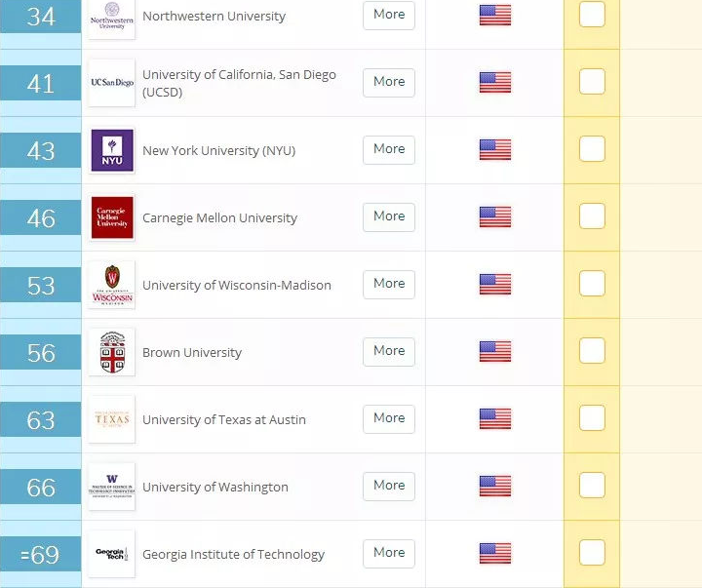Viewport: 702px width, 588px height.
Task: Select the Wisconsin-Madison crest logo
Action: pos(112,285)
